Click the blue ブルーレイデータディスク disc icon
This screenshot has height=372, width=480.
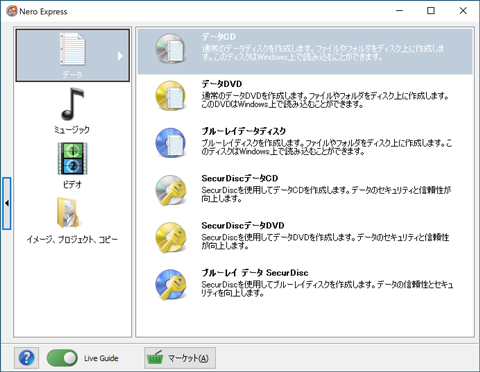point(170,143)
